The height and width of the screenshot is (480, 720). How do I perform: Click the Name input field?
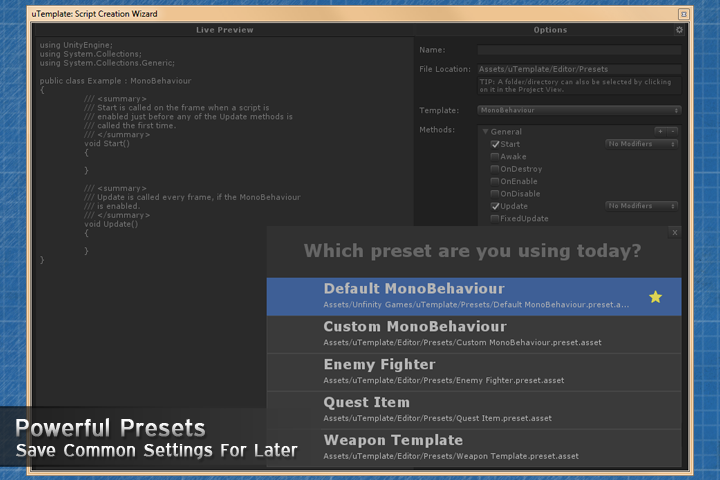pyautogui.click(x=579, y=49)
